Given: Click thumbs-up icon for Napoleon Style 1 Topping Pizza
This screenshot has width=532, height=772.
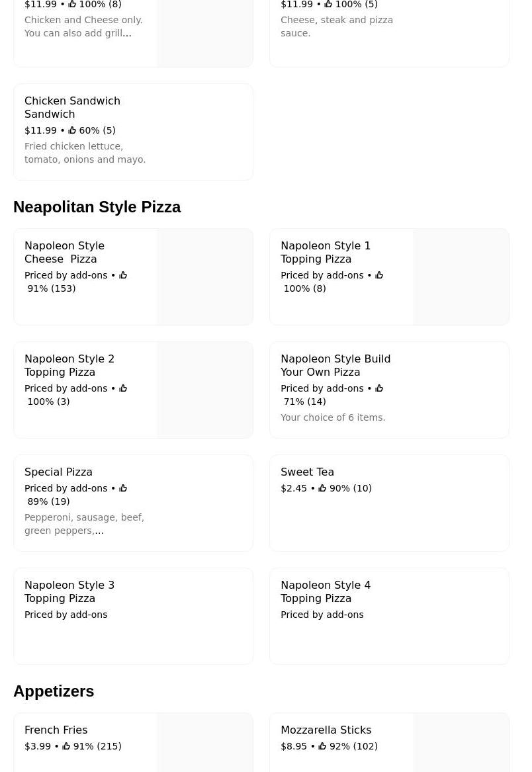Looking at the screenshot, I should (x=379, y=275).
